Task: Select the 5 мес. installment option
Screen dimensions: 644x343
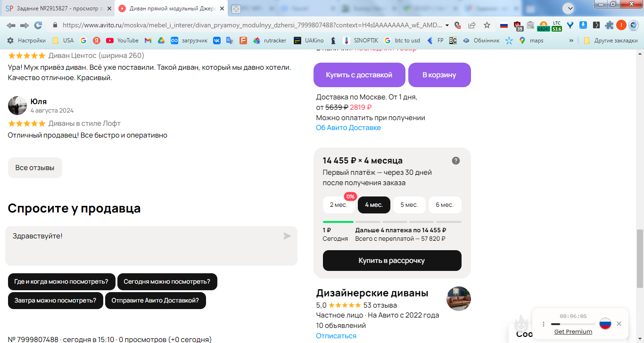Action: point(409,205)
